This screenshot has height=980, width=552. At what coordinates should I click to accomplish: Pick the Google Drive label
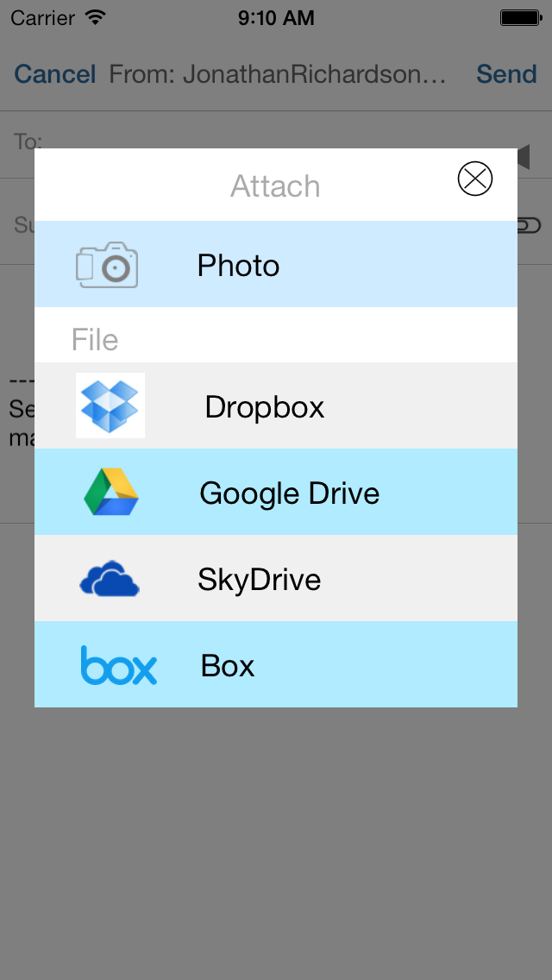click(290, 493)
